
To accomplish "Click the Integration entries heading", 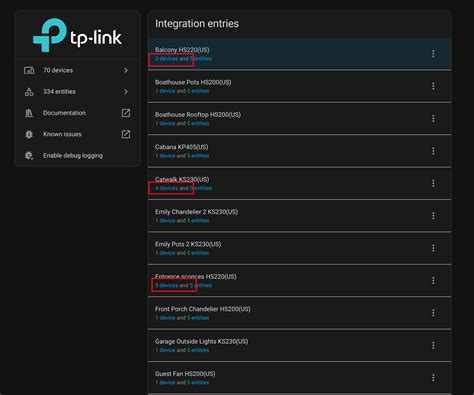I will [x=197, y=24].
